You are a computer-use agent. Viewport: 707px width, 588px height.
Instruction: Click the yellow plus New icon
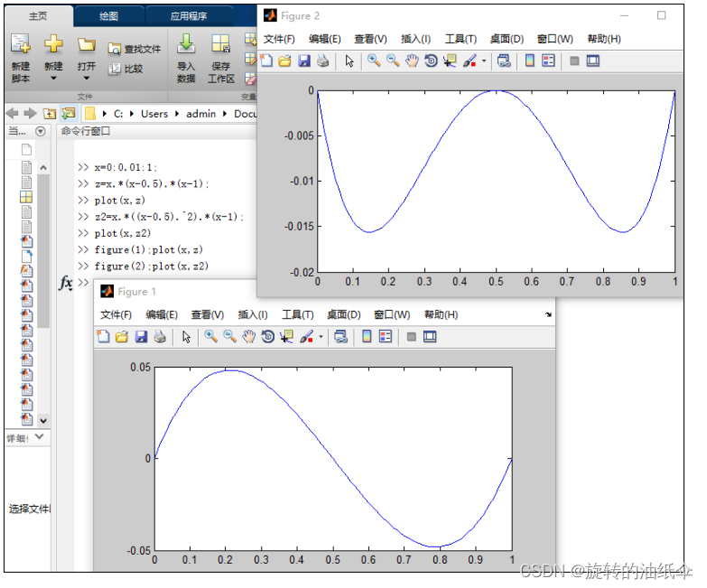coord(53,44)
